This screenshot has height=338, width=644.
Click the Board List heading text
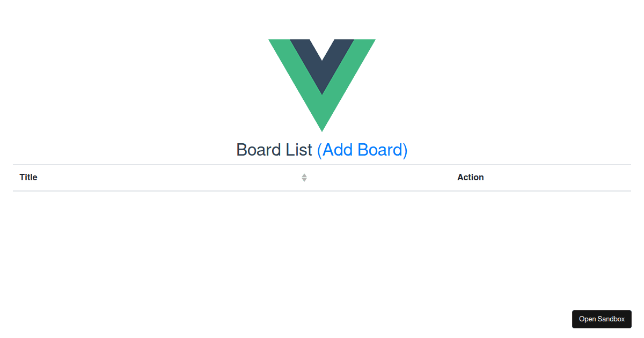click(274, 150)
